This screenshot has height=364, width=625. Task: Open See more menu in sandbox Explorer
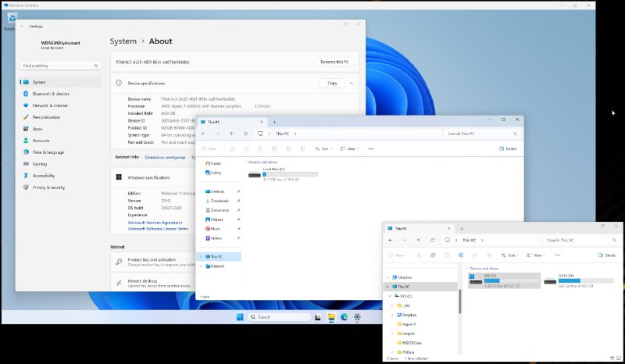(x=370, y=148)
